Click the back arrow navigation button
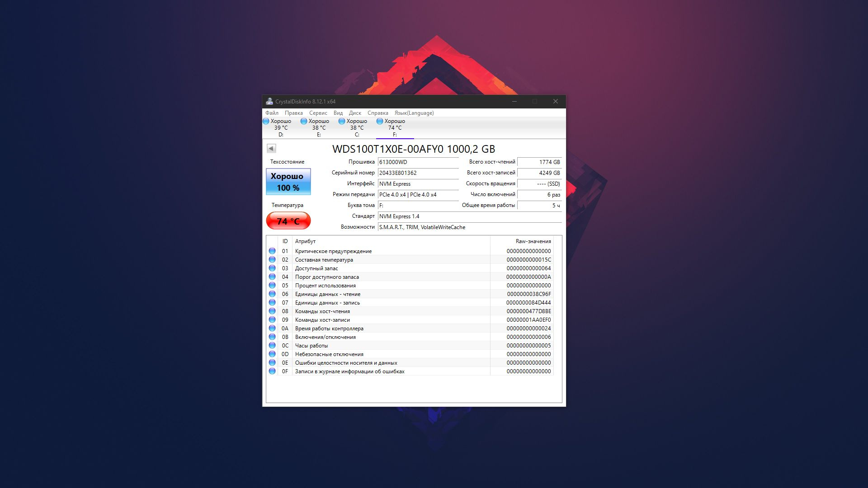 (271, 148)
